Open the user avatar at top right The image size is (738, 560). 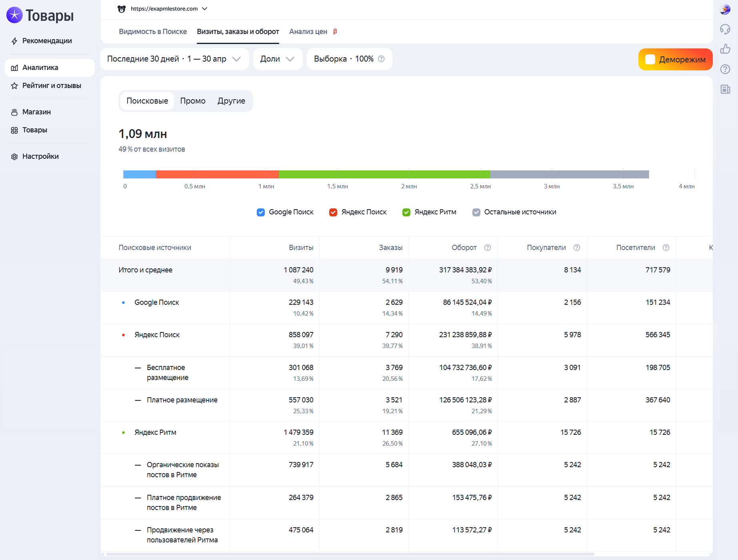(725, 9)
